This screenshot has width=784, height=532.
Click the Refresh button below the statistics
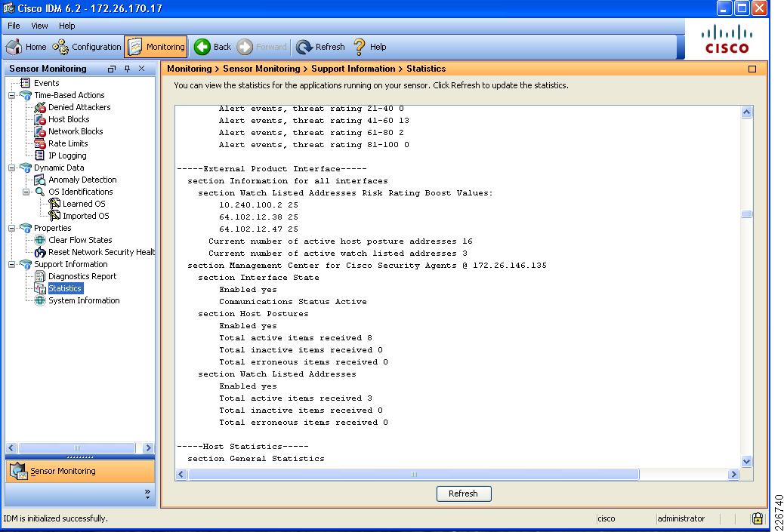coord(463,494)
